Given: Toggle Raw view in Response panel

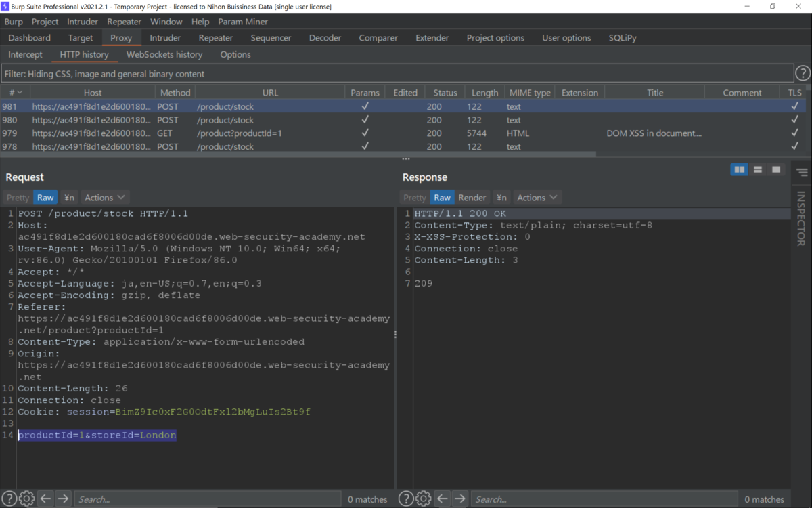Looking at the screenshot, I should coord(442,198).
